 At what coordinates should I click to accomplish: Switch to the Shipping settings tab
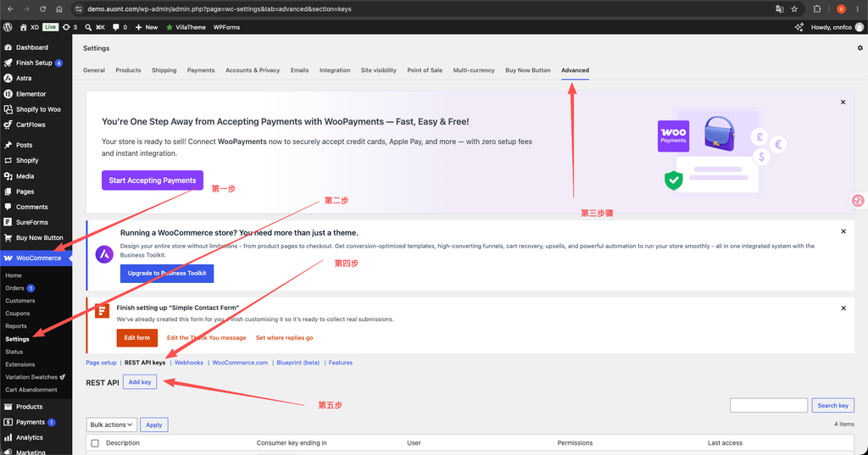pyautogui.click(x=164, y=70)
